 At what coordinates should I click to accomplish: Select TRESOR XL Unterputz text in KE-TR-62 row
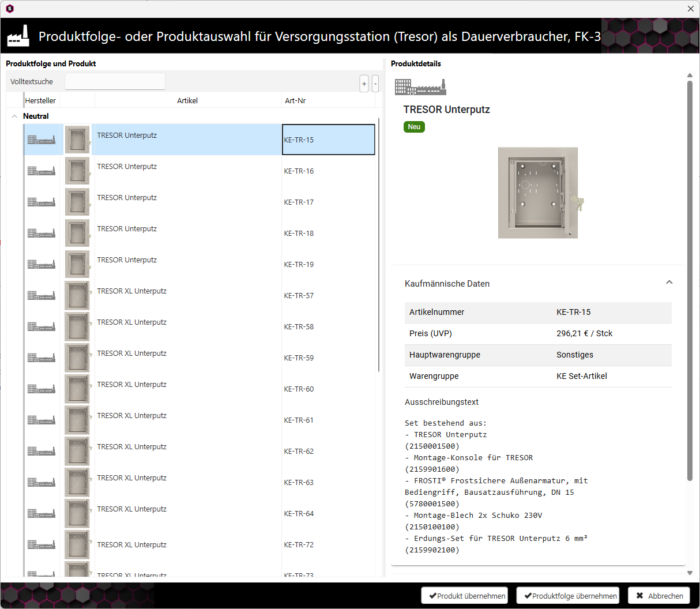[131, 447]
